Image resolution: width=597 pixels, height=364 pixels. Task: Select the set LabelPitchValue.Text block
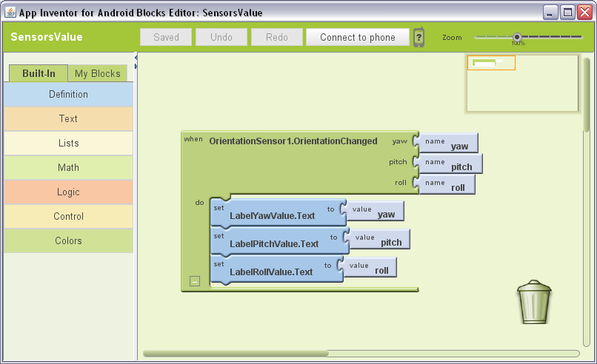279,240
